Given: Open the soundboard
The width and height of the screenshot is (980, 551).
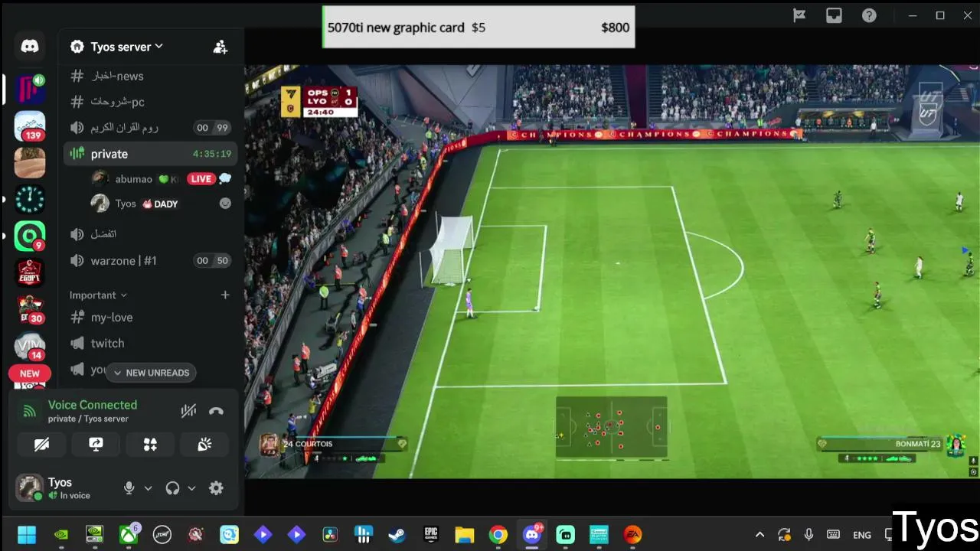Looking at the screenshot, I should (x=204, y=444).
